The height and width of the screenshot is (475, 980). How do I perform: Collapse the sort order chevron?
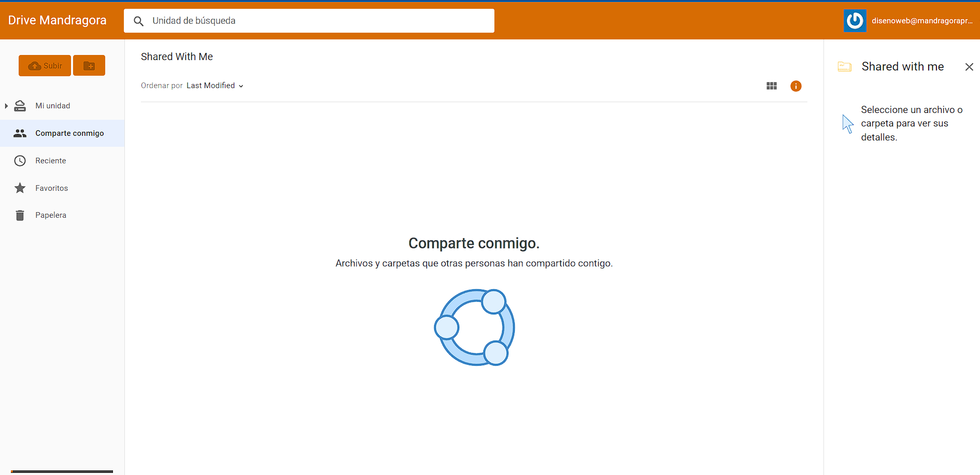point(240,86)
